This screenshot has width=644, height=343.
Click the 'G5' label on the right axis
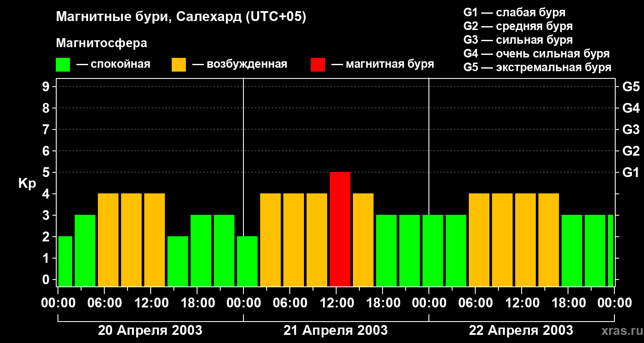pyautogui.click(x=631, y=87)
